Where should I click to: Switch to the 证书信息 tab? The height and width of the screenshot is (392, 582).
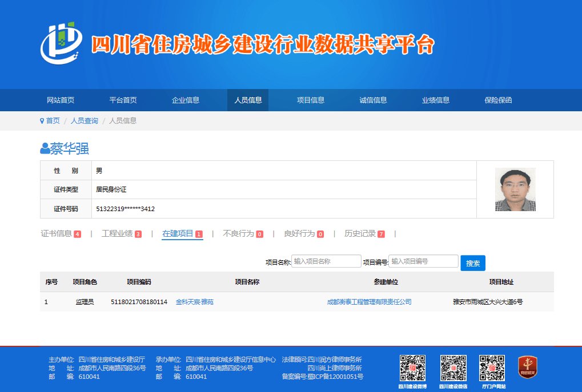click(x=61, y=233)
